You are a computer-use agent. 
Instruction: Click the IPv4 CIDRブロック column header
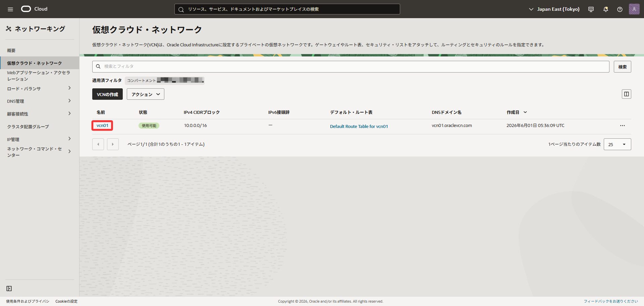coord(202,112)
